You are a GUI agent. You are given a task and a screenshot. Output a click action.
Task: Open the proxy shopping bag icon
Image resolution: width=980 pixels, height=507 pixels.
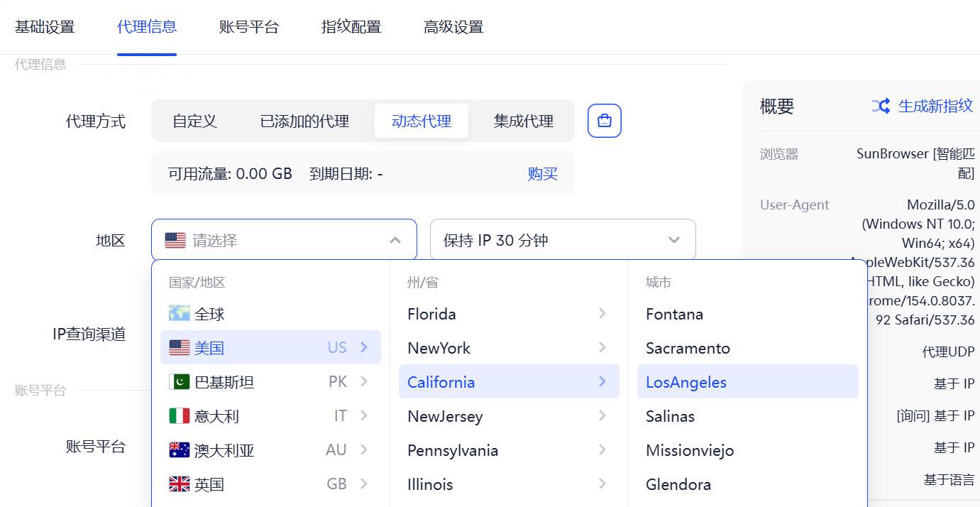(x=605, y=121)
